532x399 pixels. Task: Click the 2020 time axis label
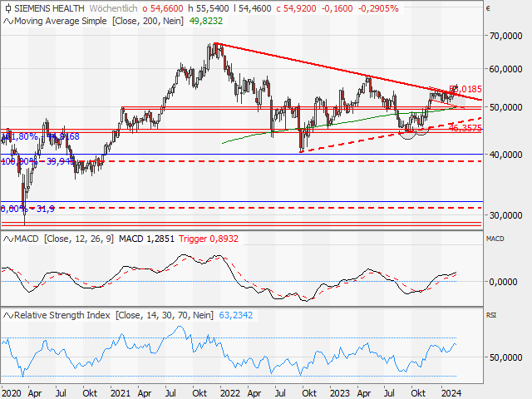pyautogui.click(x=11, y=393)
